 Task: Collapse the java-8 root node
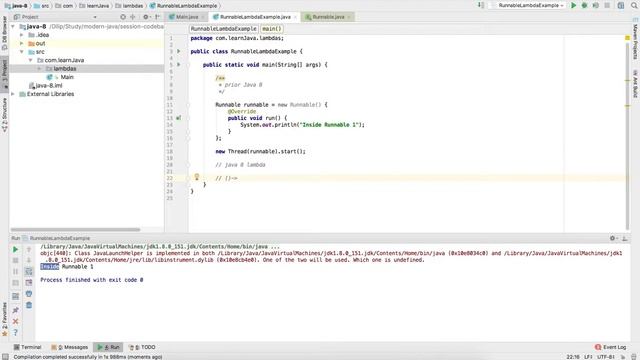[13, 27]
